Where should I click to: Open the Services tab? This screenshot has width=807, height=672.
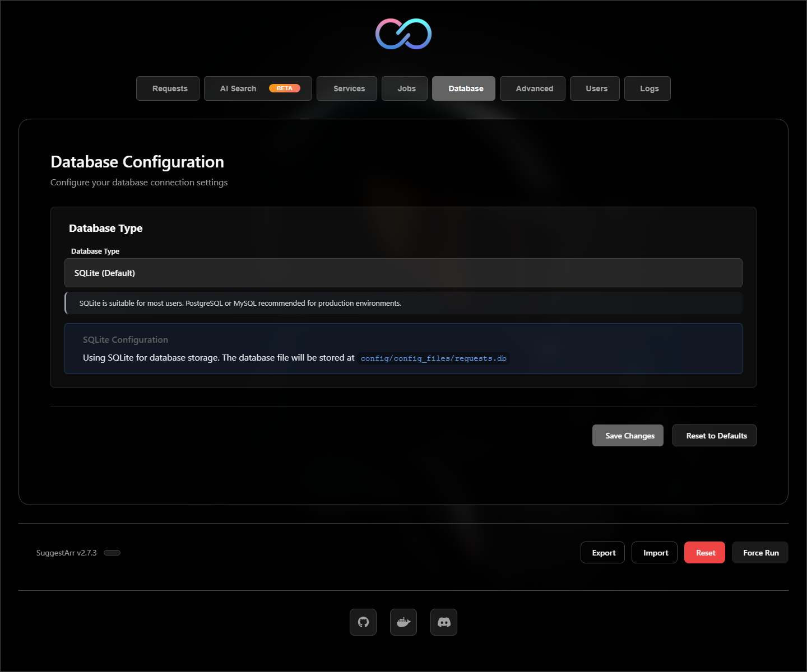pos(347,88)
